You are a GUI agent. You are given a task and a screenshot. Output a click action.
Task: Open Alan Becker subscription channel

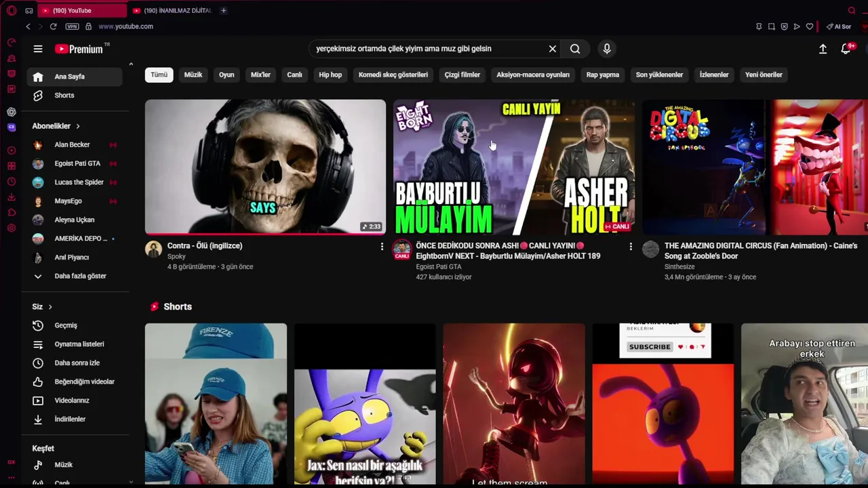75,145
